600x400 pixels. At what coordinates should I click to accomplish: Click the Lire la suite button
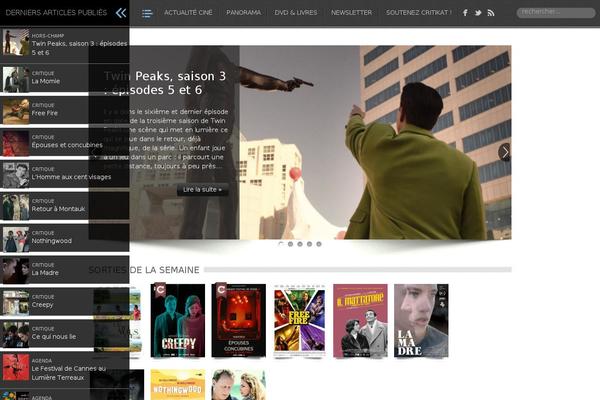202,189
